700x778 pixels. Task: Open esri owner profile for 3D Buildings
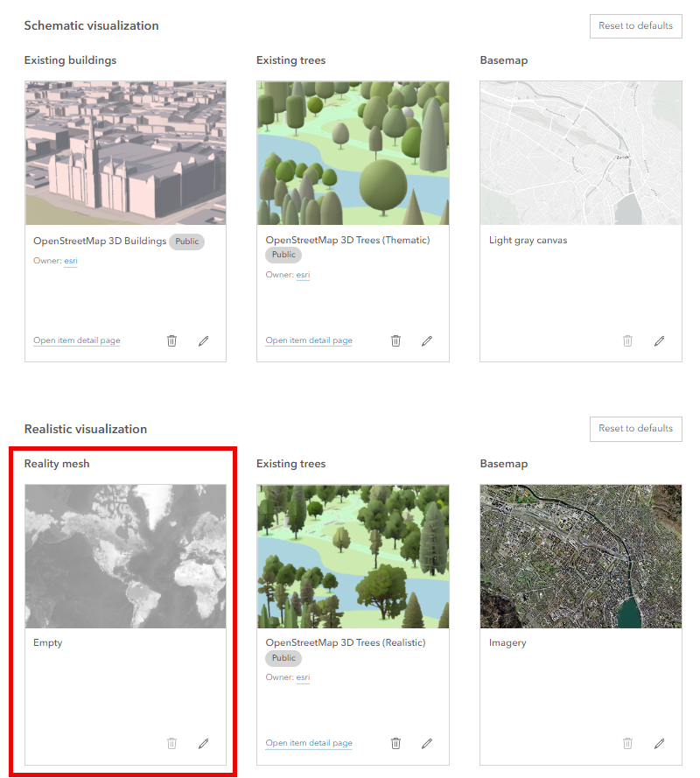[x=71, y=261]
